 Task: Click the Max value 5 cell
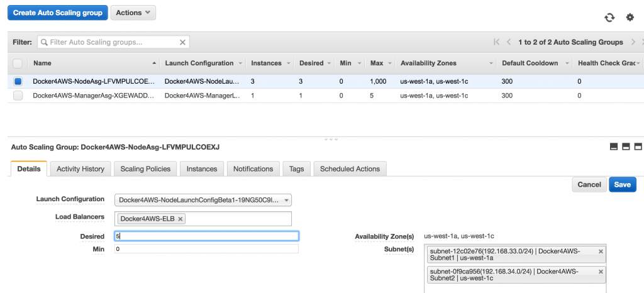(372, 96)
